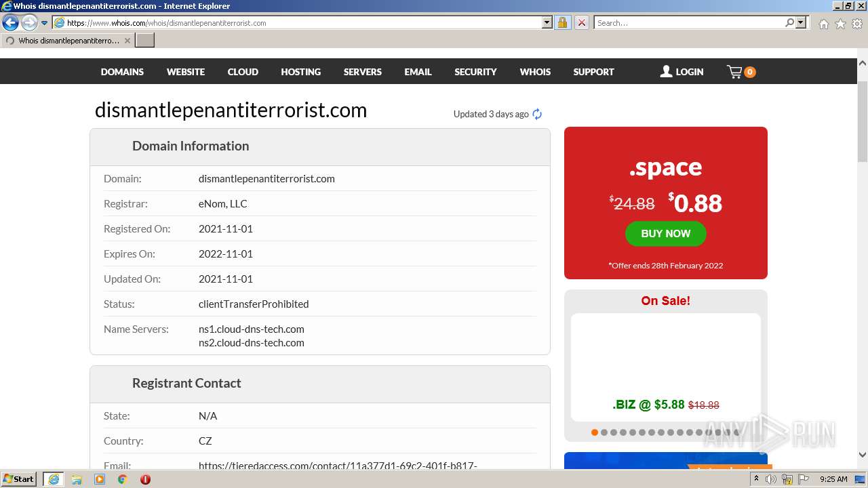Select domain name dismantlepenantiterrorist.com value
The width and height of the screenshot is (868, 488).
[x=267, y=179]
